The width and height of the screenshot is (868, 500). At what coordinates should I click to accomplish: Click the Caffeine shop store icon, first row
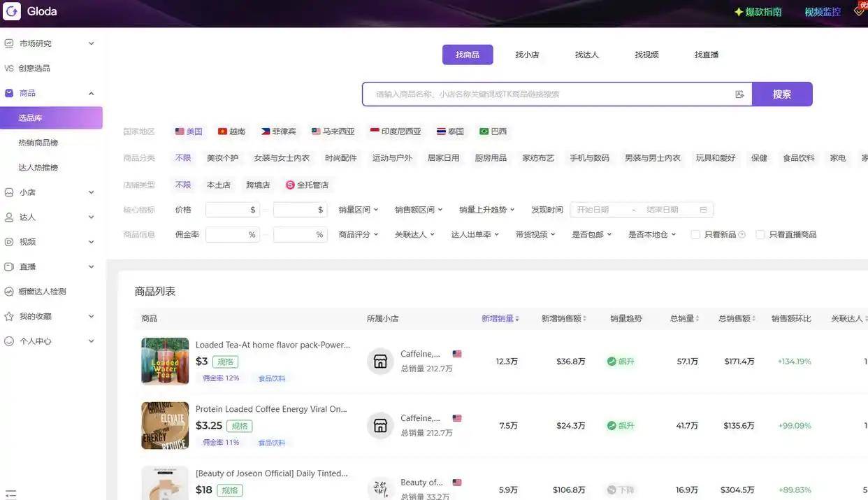tap(380, 362)
